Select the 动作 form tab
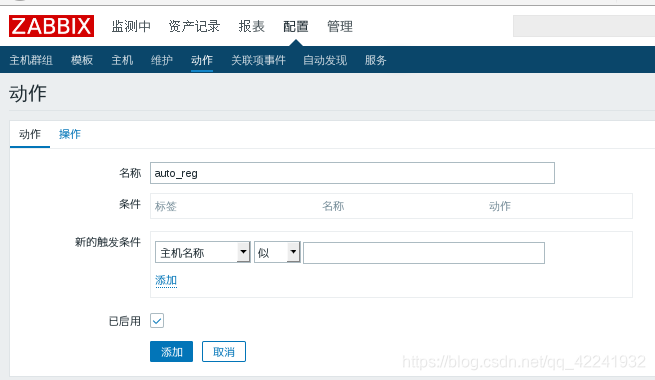The image size is (655, 380). (30, 134)
